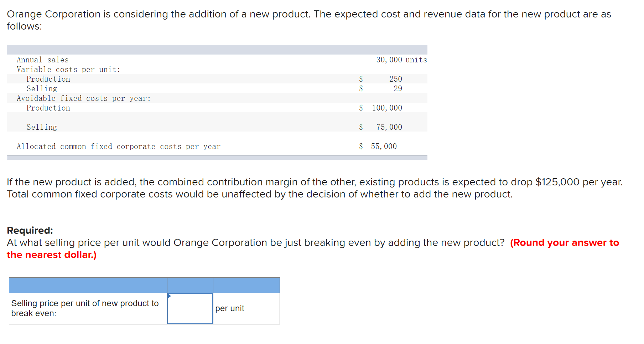Click the red 'Round your answer' instruction
The height and width of the screenshot is (344, 644).
564,243
